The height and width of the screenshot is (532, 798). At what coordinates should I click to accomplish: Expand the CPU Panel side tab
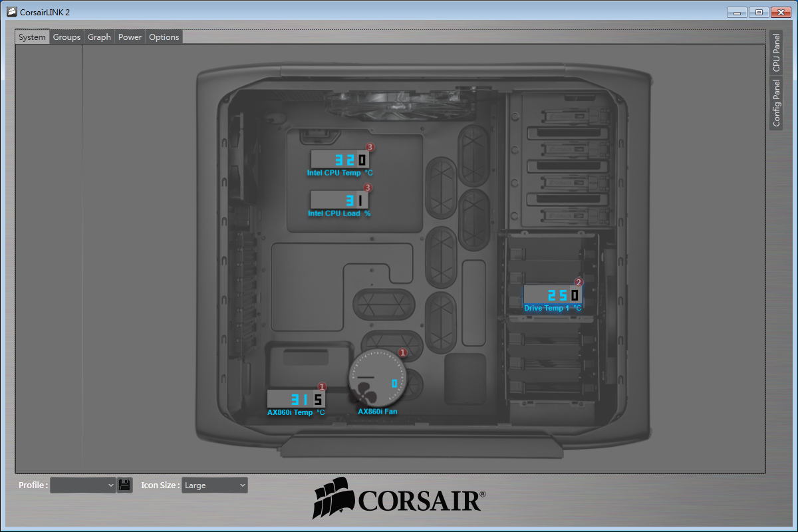pyautogui.click(x=776, y=52)
